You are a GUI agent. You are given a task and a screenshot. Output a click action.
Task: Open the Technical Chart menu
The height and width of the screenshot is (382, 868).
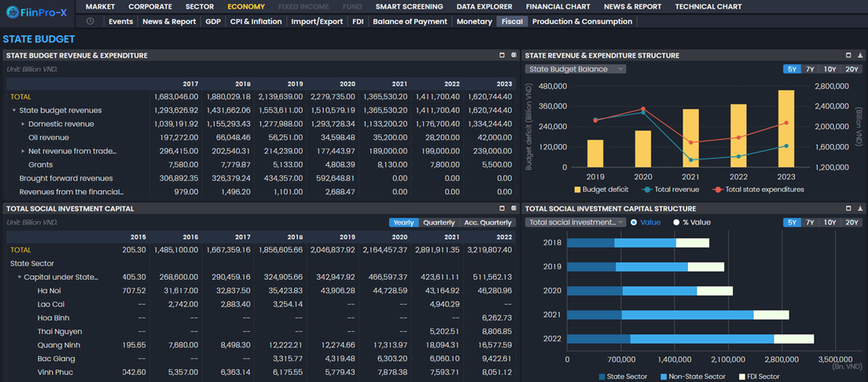click(x=708, y=6)
